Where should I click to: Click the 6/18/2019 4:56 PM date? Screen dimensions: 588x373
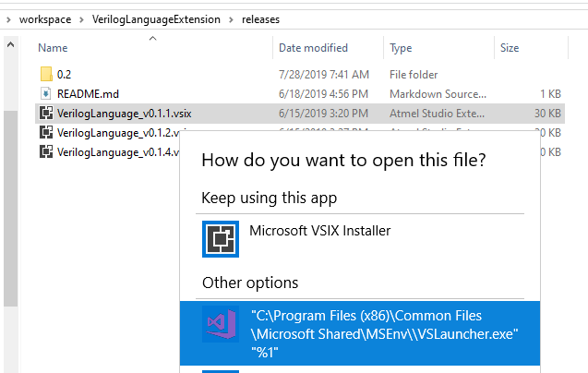pos(323,94)
